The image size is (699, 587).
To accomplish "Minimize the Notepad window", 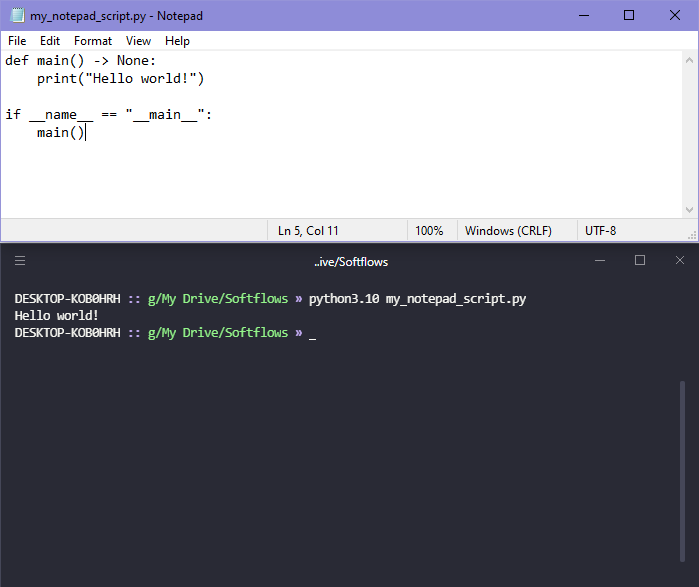I will point(582,16).
